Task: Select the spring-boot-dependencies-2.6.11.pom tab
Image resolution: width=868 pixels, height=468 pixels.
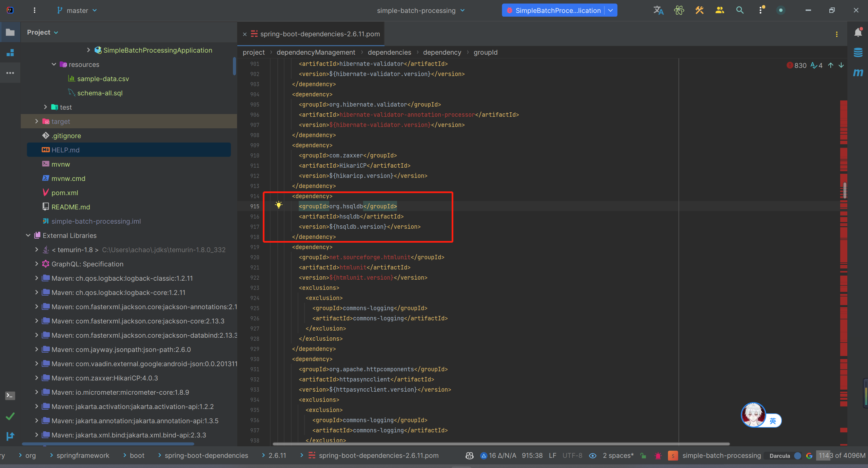Action: (320, 34)
